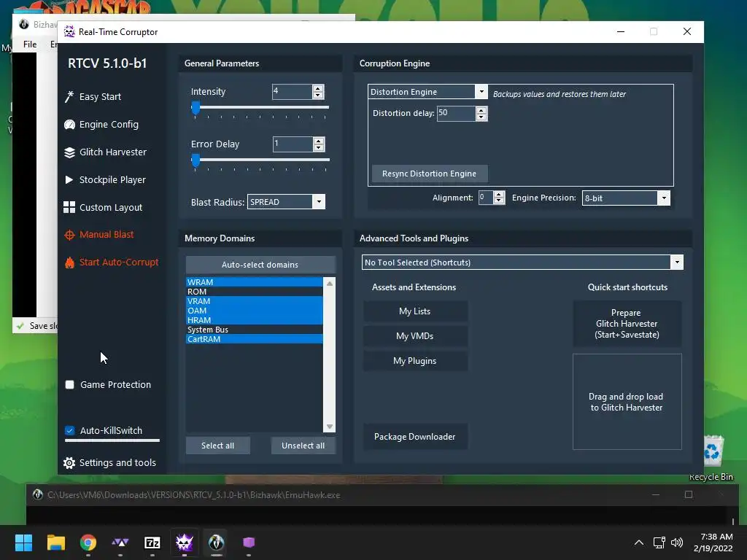747x560 pixels.
Task: Deselect OAM memory domain
Action: 255,311
